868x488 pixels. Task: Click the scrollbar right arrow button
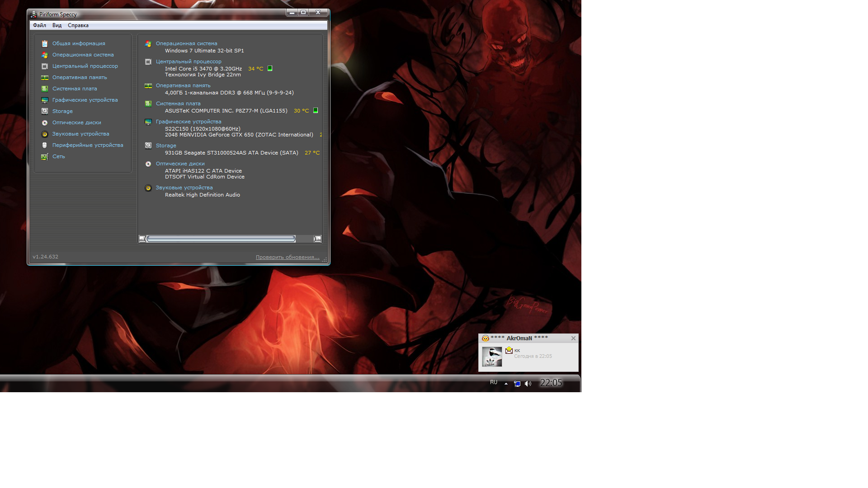[x=317, y=239]
